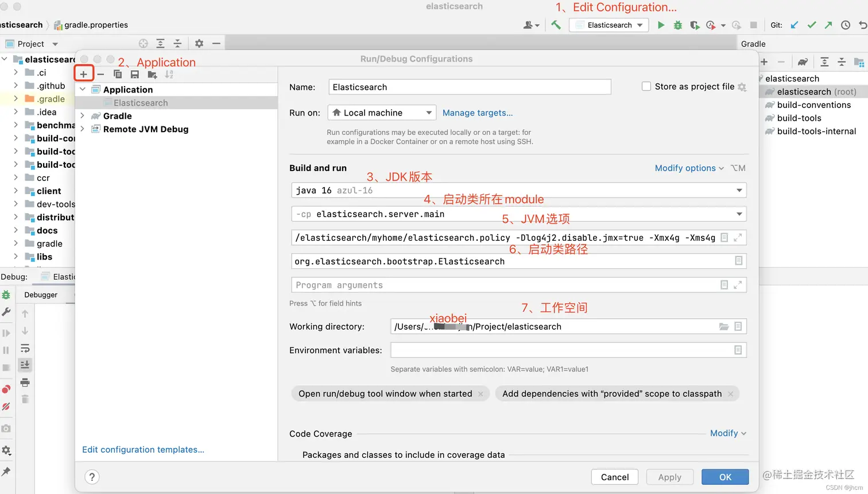Run Elasticsearch with the green play icon

coord(661,25)
